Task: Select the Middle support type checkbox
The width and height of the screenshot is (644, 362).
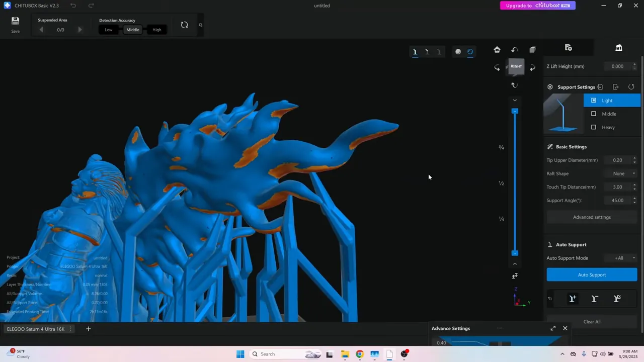Action: (594, 114)
